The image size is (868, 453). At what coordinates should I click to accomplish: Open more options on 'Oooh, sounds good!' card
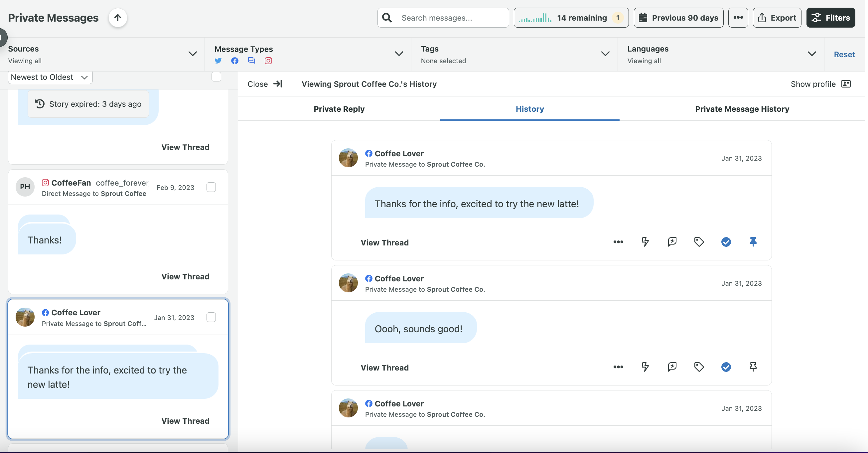618,367
